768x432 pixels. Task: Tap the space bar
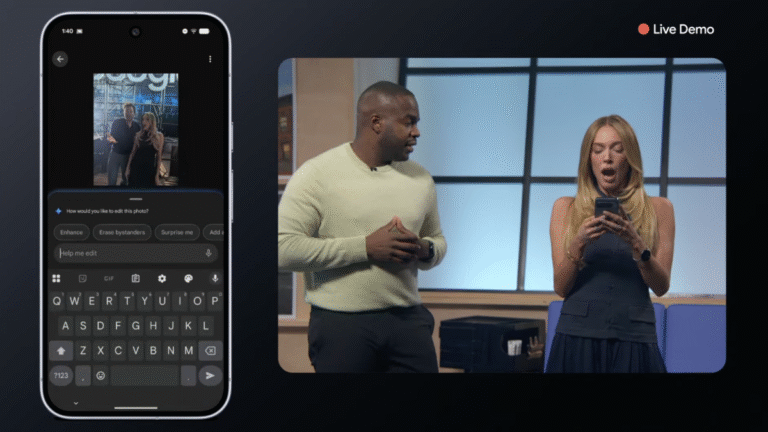pyautogui.click(x=144, y=376)
